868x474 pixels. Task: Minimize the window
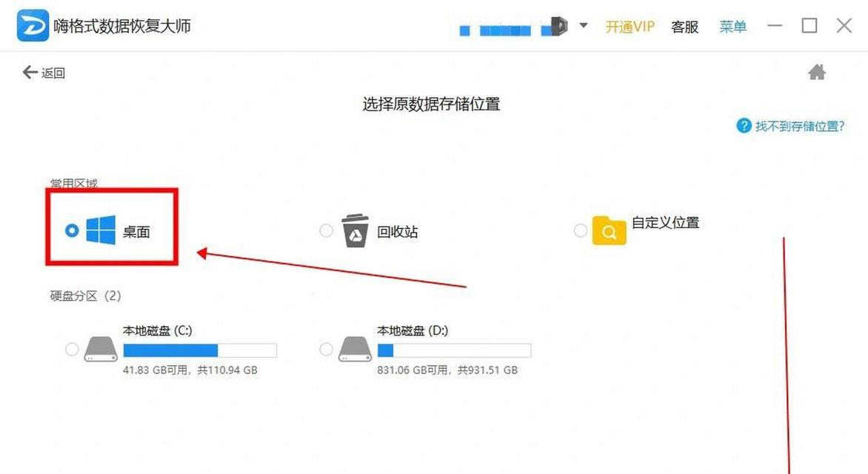775,25
